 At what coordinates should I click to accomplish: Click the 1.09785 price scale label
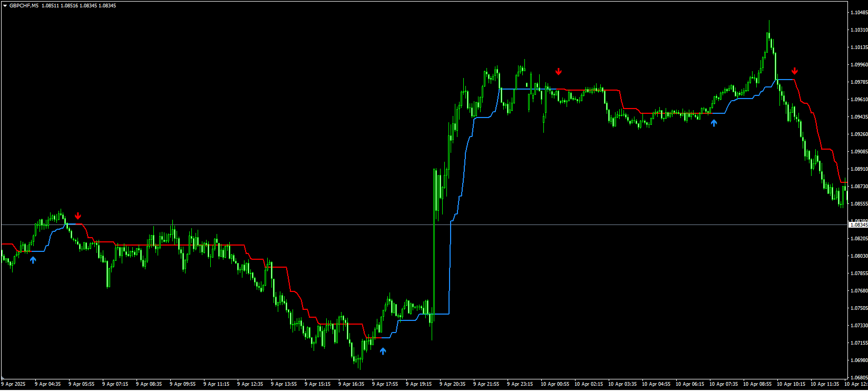859,82
